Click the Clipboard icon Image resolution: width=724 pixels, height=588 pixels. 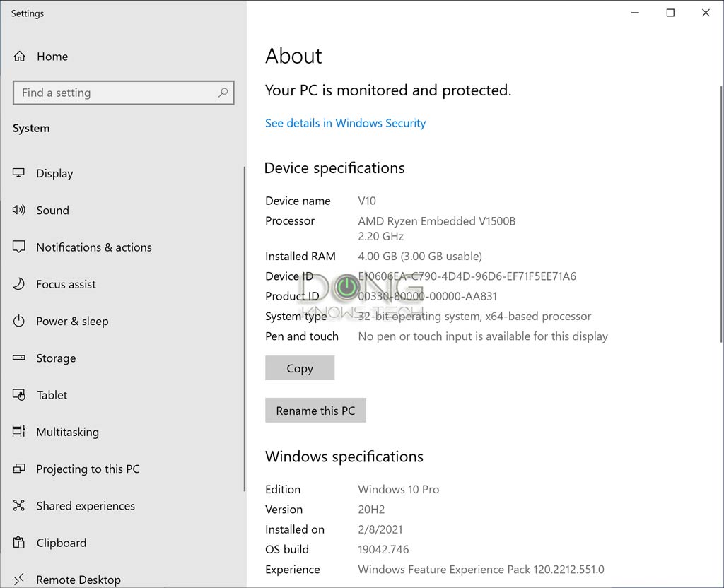[x=18, y=542]
